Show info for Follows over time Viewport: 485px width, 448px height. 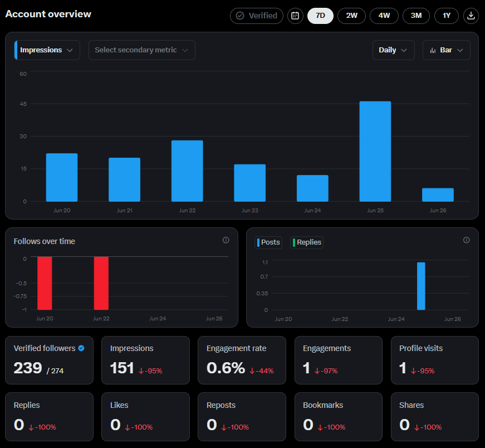(226, 240)
